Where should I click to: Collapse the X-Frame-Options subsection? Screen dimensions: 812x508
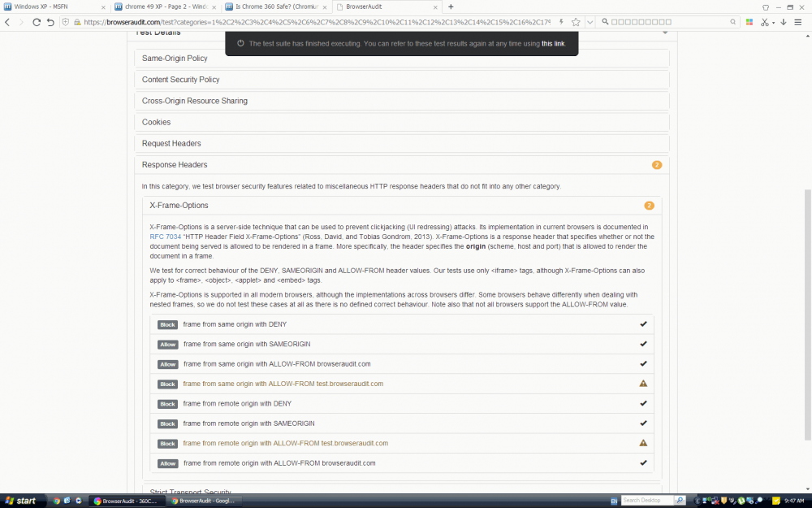point(402,206)
